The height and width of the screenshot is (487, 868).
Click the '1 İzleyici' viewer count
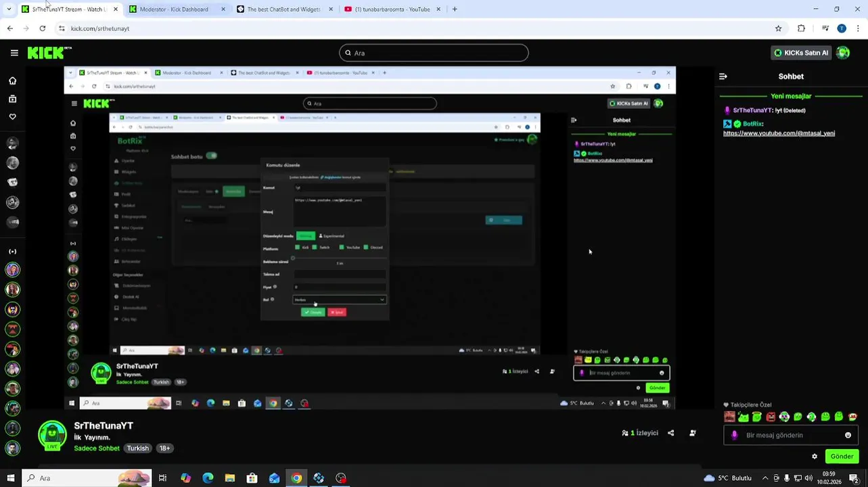tap(640, 433)
